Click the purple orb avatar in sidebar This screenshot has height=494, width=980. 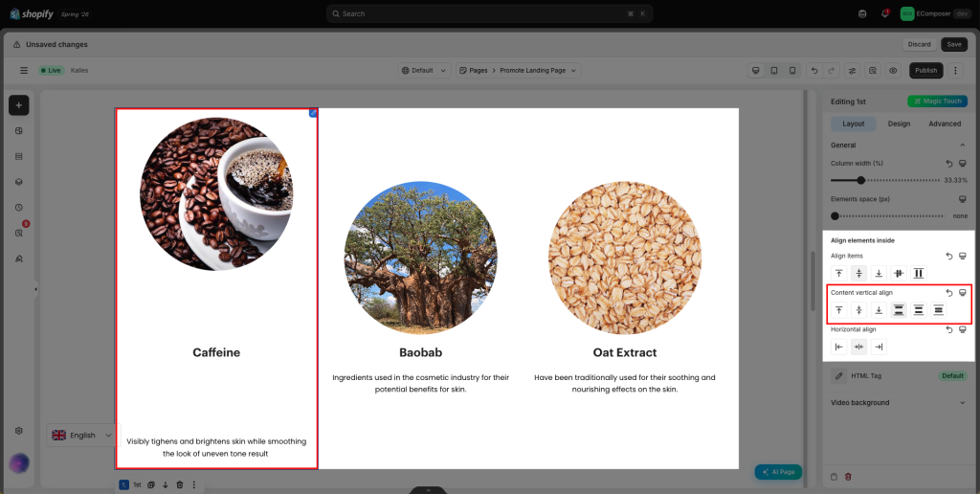coord(19,463)
